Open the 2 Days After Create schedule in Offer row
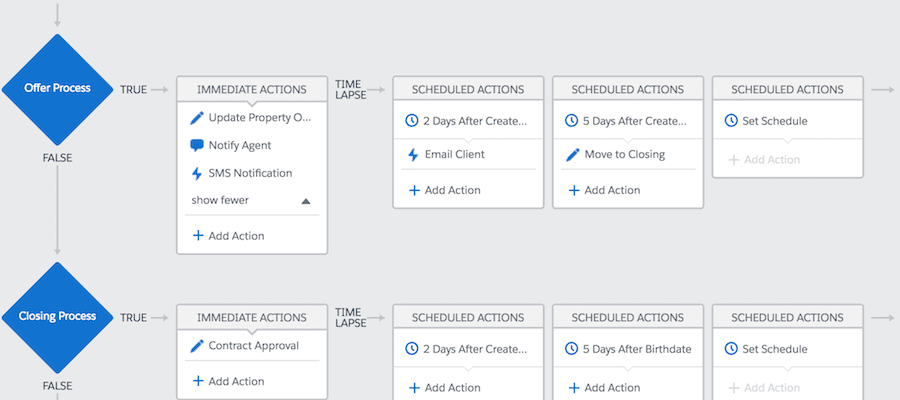This screenshot has width=900, height=400. coord(474,121)
